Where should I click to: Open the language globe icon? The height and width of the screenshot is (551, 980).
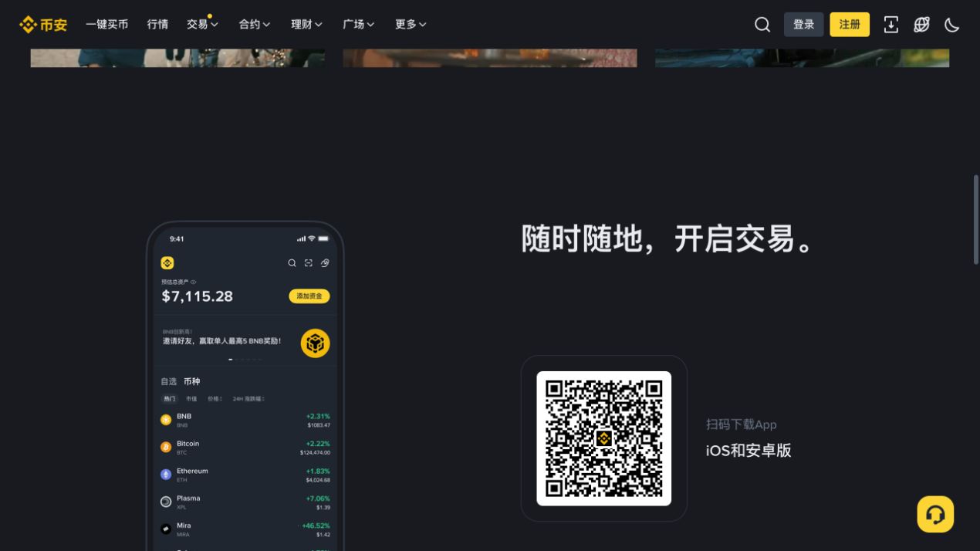[921, 25]
